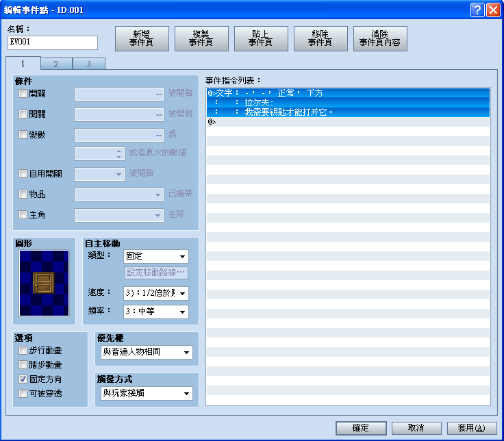Click the second 開關 switch selector field

[x=119, y=115]
